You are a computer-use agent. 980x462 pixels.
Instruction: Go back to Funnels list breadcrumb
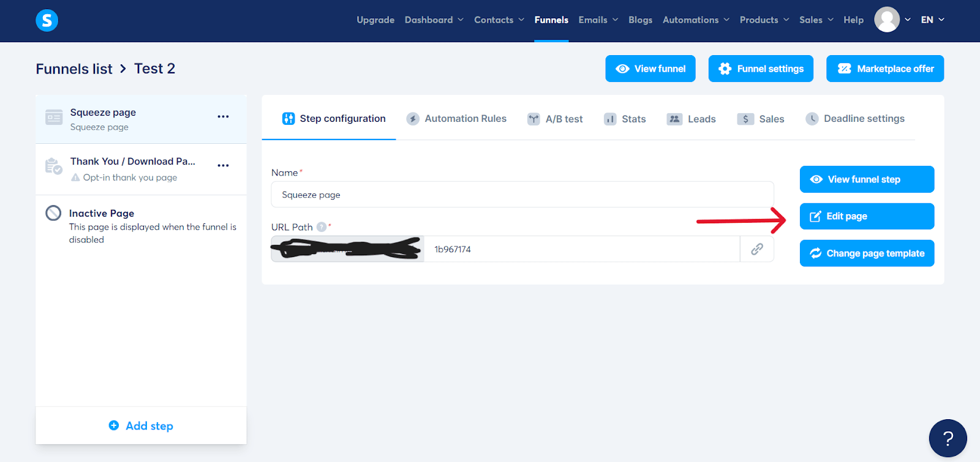coord(74,69)
